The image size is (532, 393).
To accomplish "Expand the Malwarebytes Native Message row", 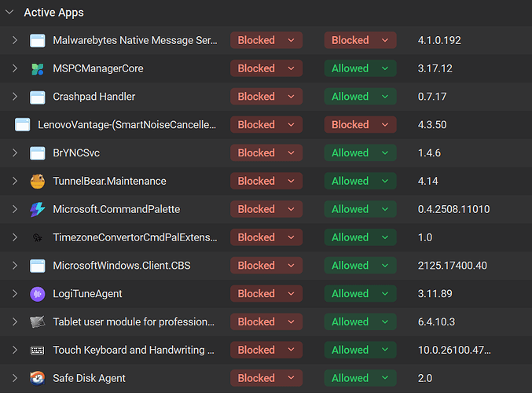I will pos(14,40).
